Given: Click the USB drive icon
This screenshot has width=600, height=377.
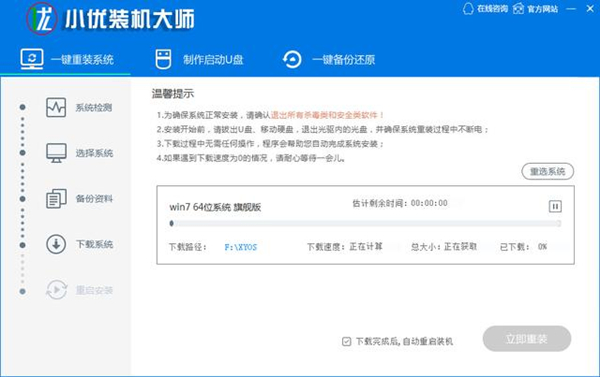Looking at the screenshot, I should pyautogui.click(x=163, y=59).
